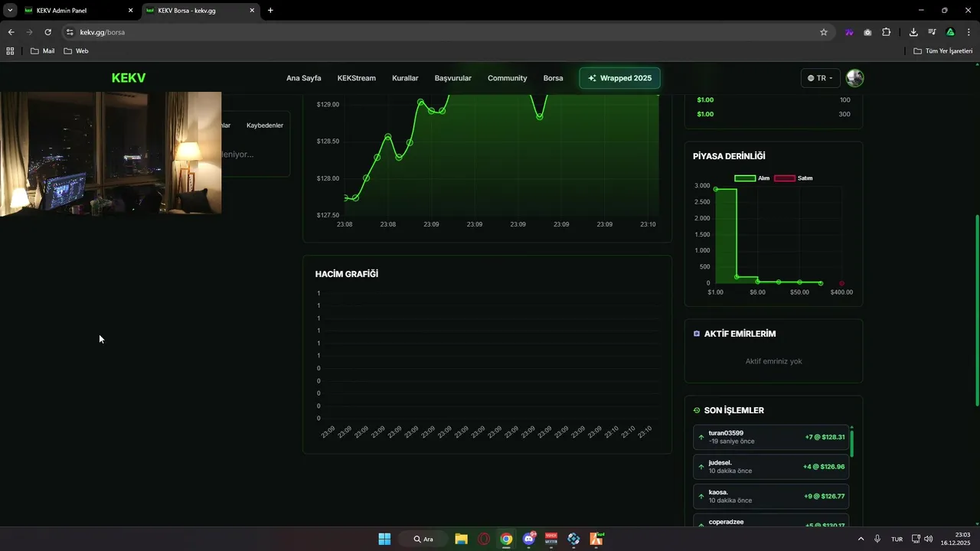Open the media control icon
Viewport: 980px width, 551px height.
click(932, 32)
